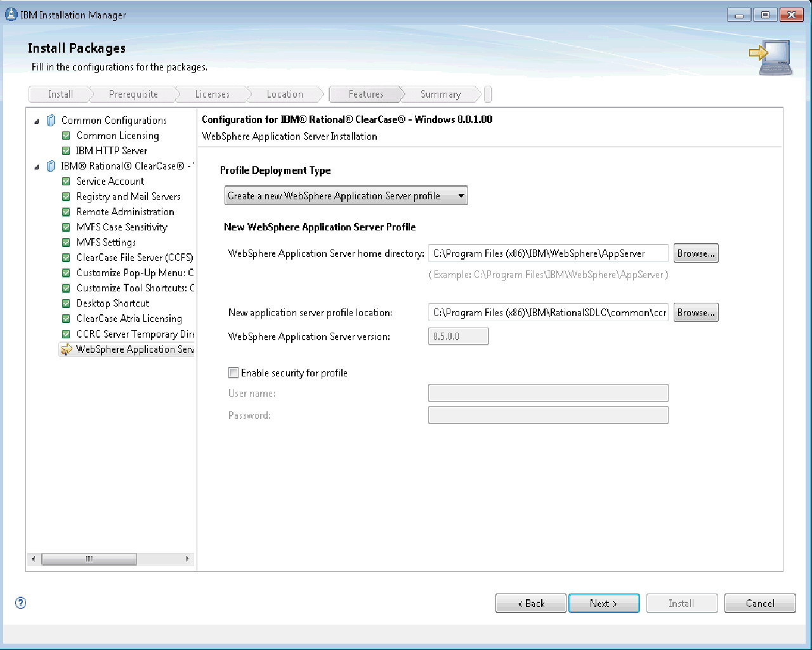Image resolution: width=812 pixels, height=650 pixels.
Task: Go to the Licenses wizard step
Action: pyautogui.click(x=212, y=94)
